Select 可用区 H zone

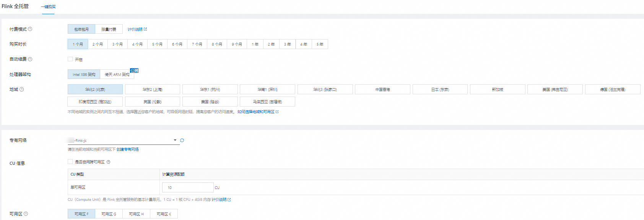(137, 214)
